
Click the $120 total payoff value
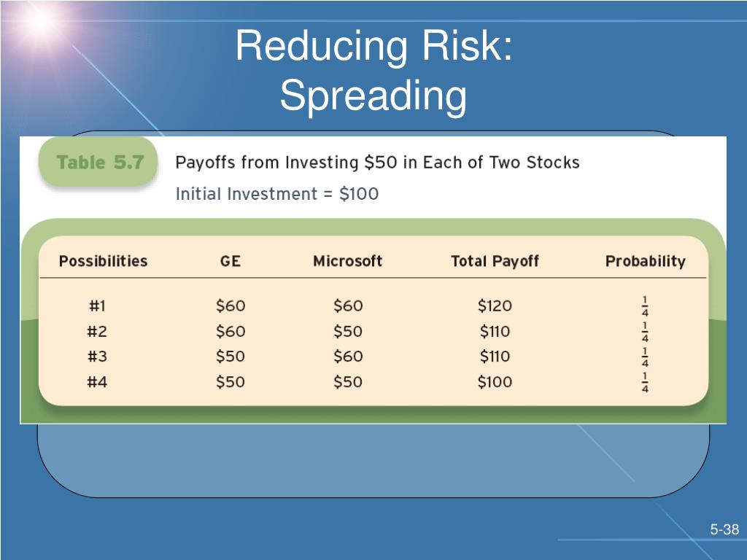[495, 306]
